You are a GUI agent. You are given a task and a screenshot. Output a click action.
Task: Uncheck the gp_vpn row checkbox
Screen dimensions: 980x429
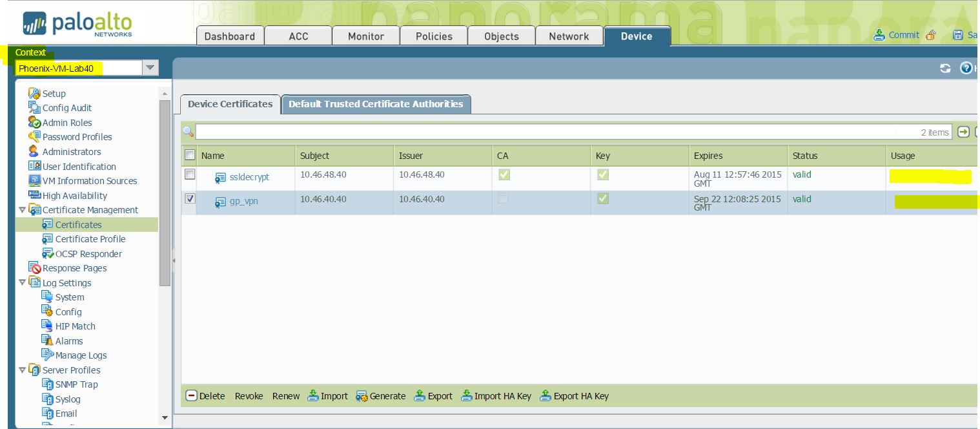pyautogui.click(x=190, y=199)
